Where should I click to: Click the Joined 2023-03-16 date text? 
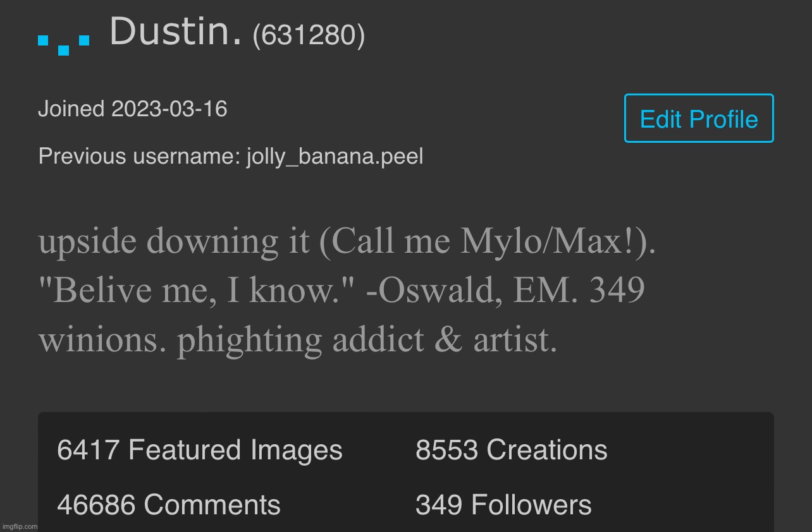pyautogui.click(x=133, y=109)
